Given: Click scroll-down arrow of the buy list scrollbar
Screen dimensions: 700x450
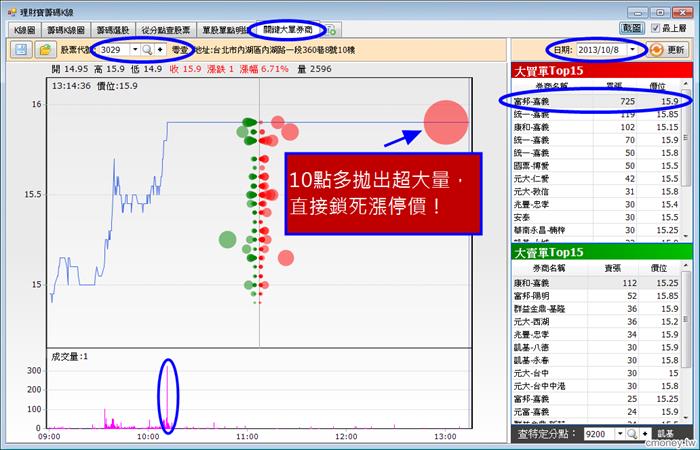Looking at the screenshot, I should click(x=686, y=236).
